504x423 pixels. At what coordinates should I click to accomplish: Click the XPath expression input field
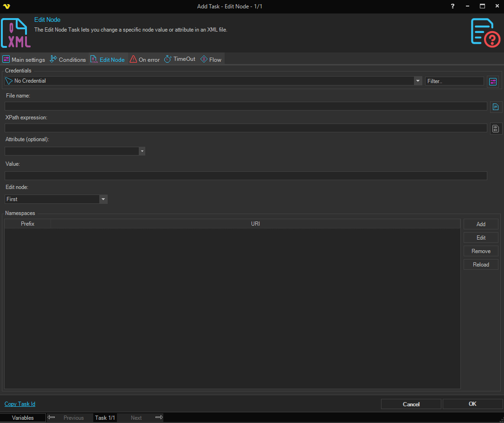[246, 128]
